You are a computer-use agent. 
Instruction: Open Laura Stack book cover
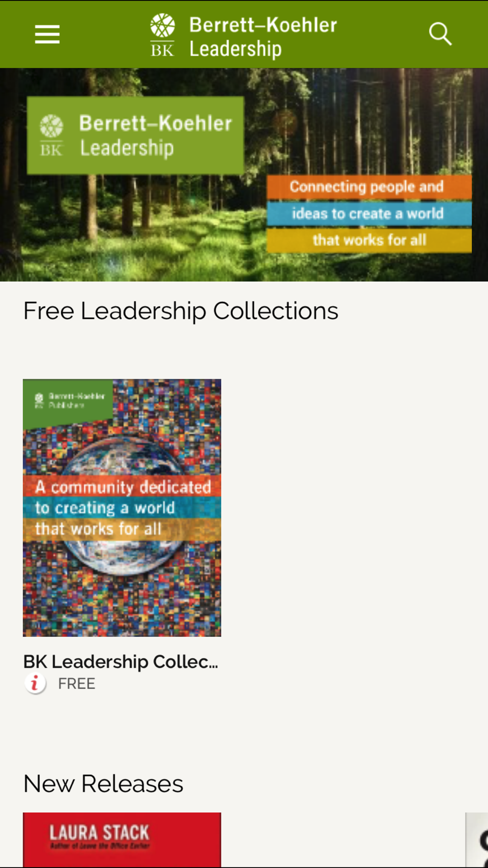point(122,840)
